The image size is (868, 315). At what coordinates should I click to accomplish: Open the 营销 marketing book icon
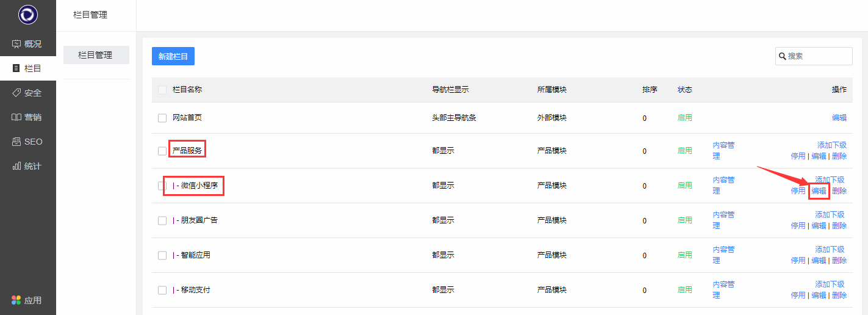(16, 117)
